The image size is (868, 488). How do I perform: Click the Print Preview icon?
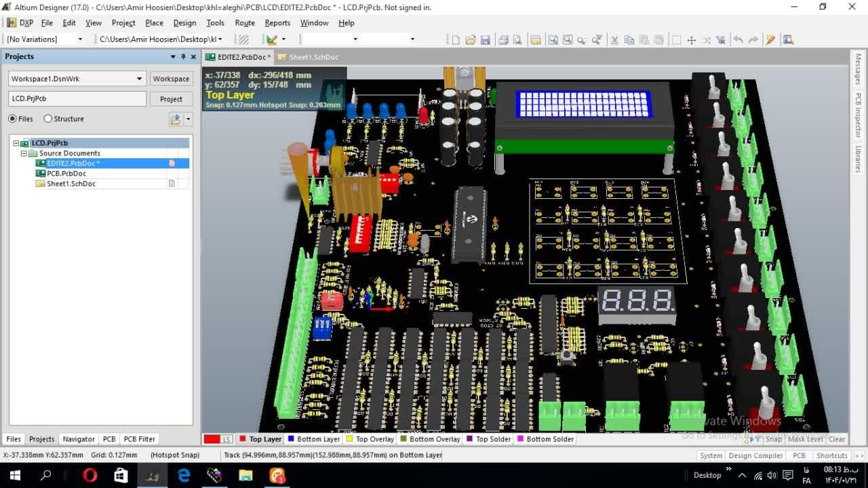click(x=517, y=39)
